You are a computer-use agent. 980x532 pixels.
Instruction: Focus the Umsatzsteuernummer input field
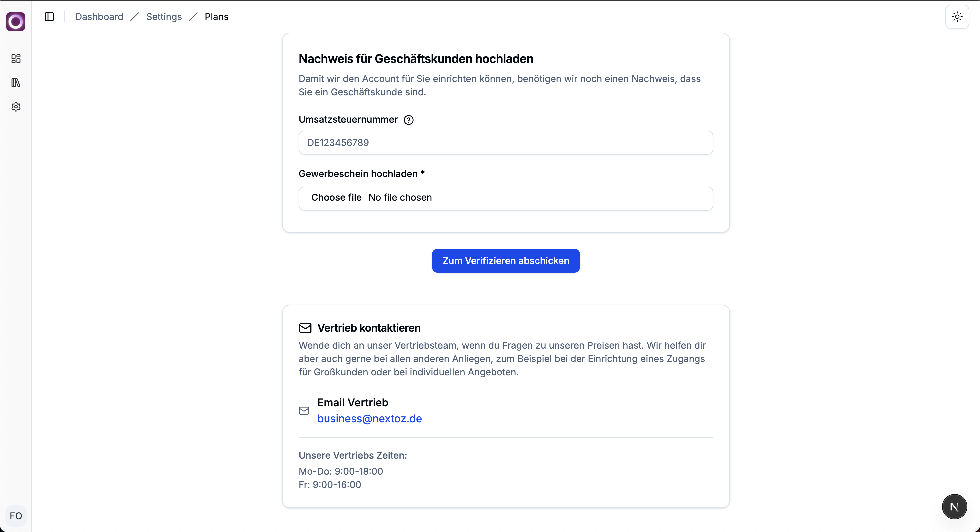506,143
